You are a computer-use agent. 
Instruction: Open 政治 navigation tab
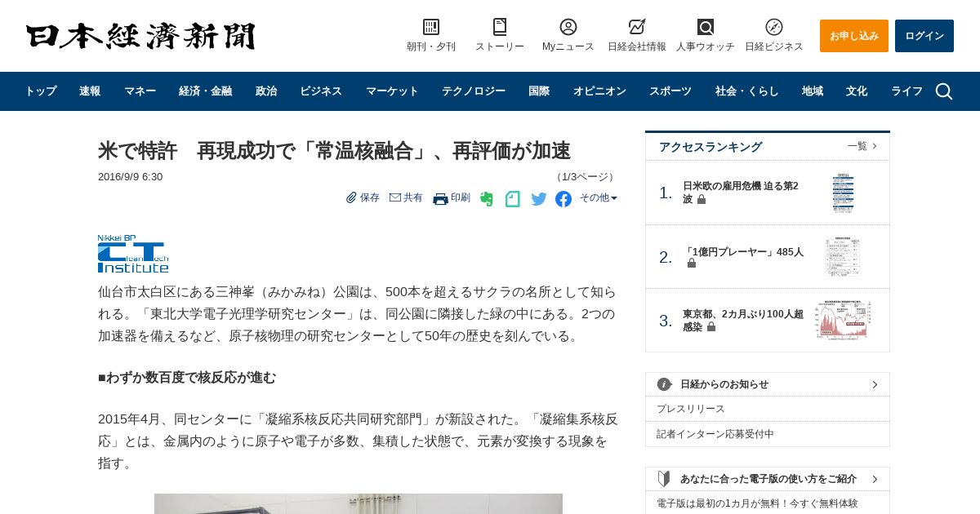tap(266, 91)
